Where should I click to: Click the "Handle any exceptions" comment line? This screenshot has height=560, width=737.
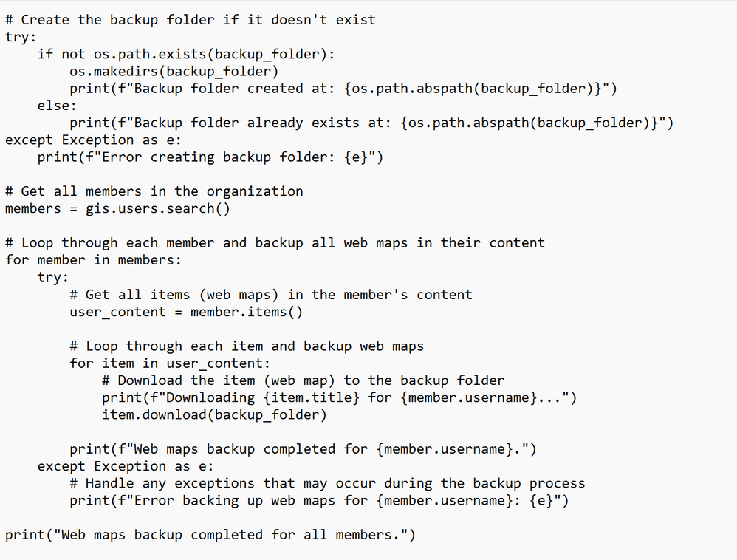[327, 484]
